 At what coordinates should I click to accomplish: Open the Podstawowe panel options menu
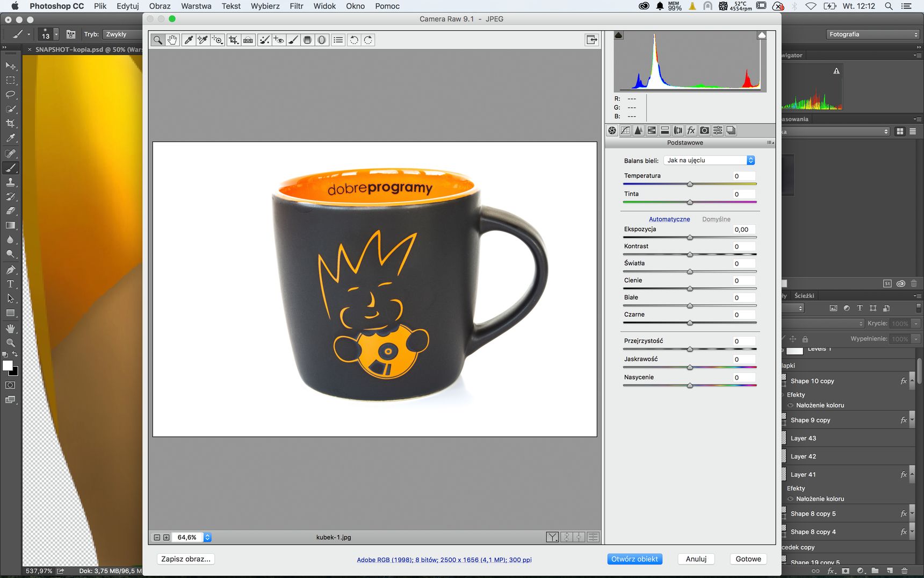[770, 142]
